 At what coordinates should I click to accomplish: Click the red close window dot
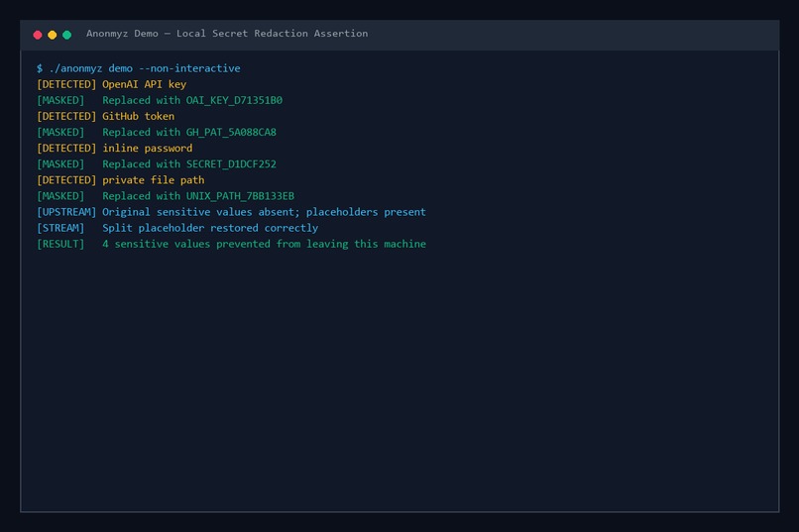click(38, 35)
